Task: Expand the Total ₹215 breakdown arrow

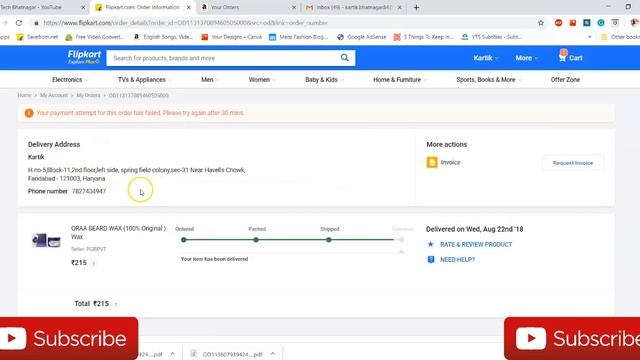Action: [x=116, y=304]
